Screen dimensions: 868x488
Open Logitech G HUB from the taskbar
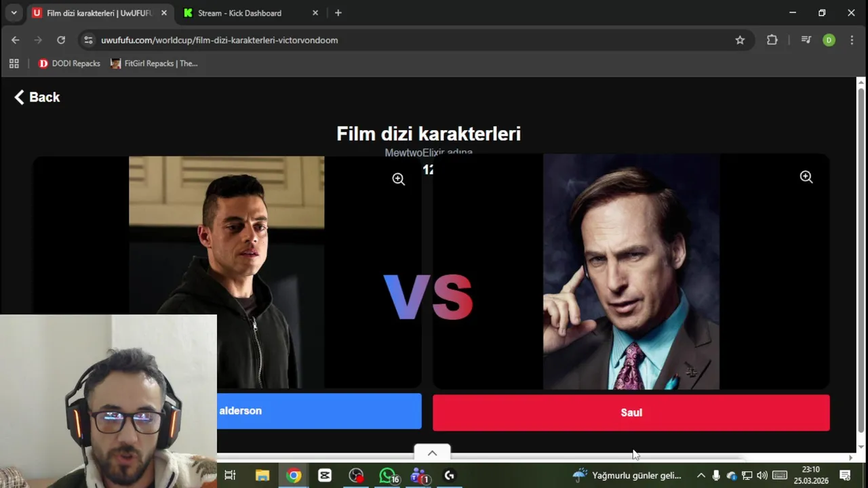[x=449, y=475]
